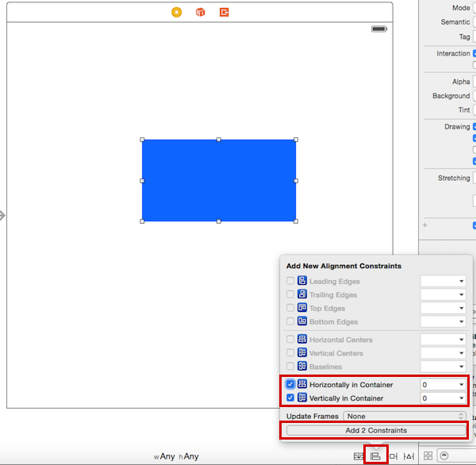Image resolution: width=476 pixels, height=465 pixels.
Task: Click the orange First Responder cube icon
Action: click(201, 12)
